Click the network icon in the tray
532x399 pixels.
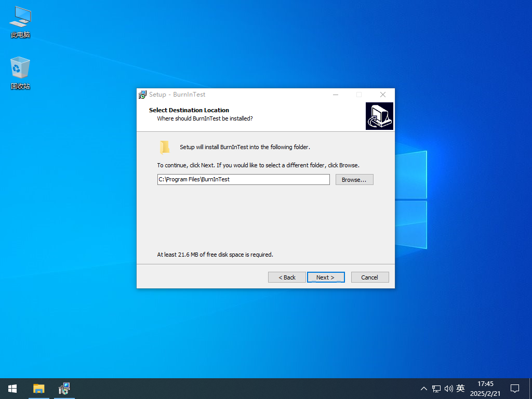(x=436, y=388)
